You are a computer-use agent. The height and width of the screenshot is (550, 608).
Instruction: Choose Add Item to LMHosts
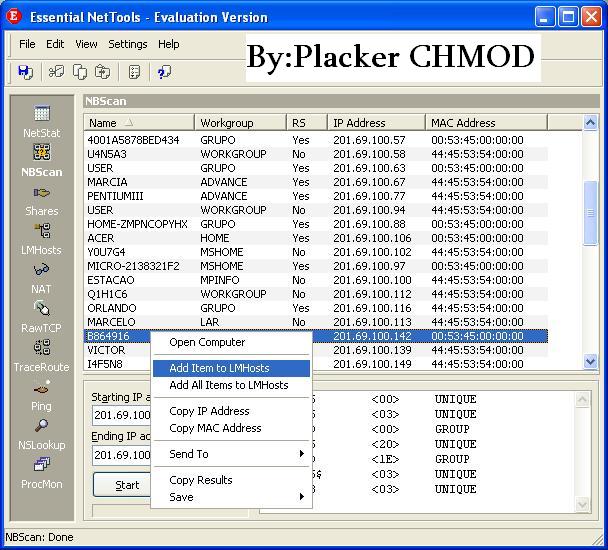(x=231, y=368)
